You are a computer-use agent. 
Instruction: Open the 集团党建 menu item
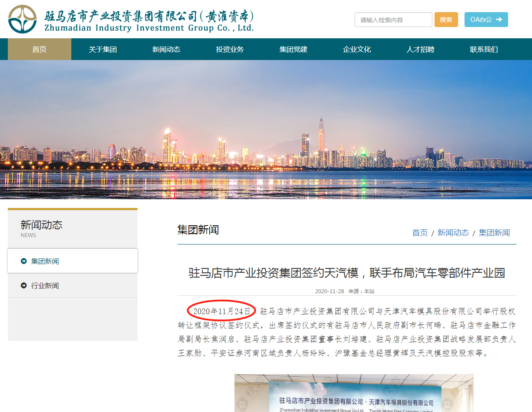[x=293, y=49]
